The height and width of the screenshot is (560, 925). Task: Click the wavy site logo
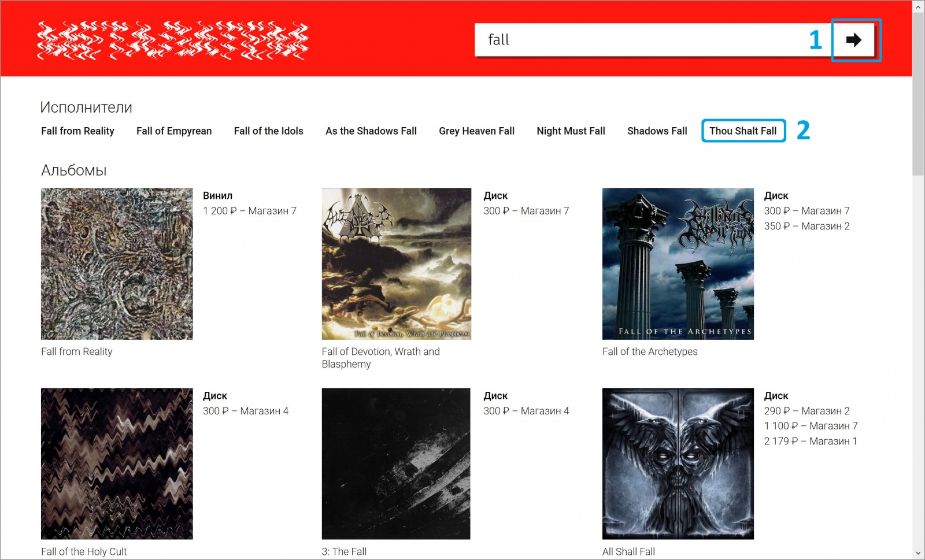(173, 40)
